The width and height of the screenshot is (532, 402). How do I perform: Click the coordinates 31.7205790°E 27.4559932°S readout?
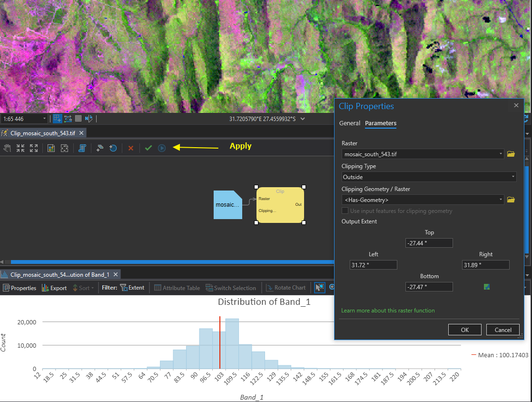pos(262,119)
